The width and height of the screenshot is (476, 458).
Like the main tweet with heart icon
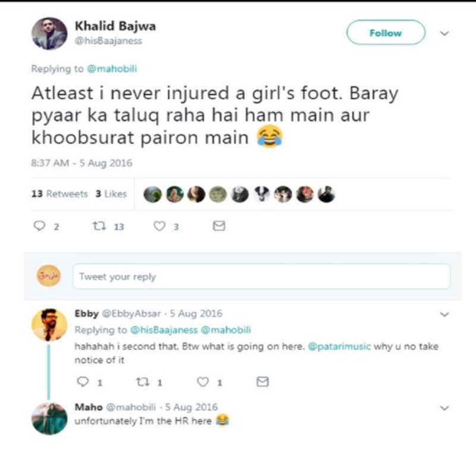pos(159,226)
